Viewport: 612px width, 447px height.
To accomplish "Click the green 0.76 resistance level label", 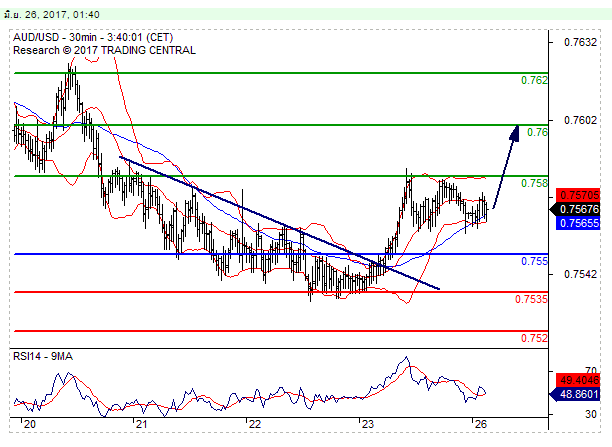I will point(537,132).
